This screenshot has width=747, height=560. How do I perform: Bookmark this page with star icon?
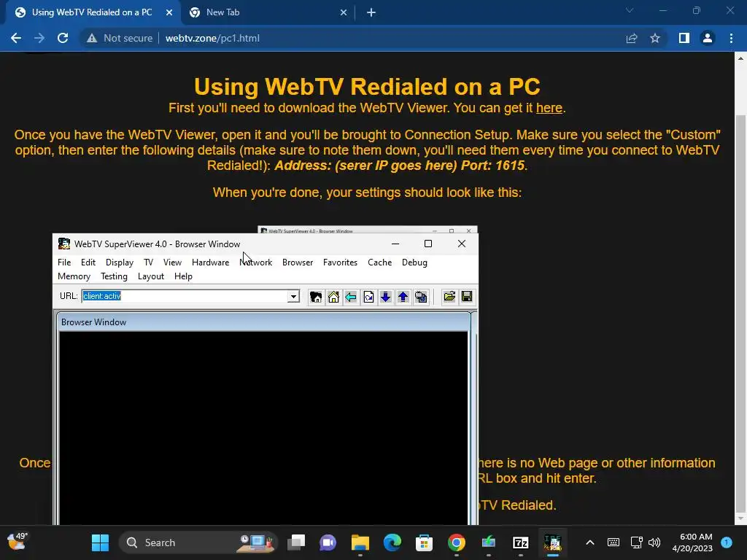pos(655,38)
